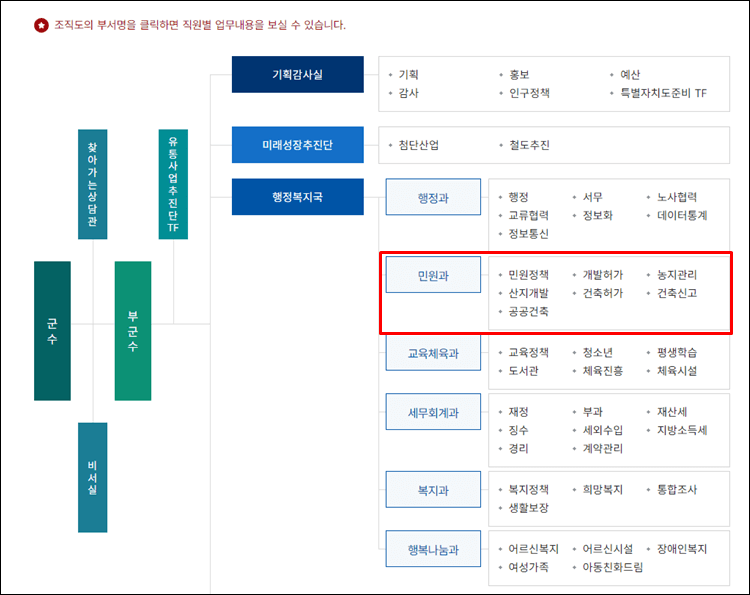The image size is (750, 595).
Task: Click the 데이터통계 team item
Action: (682, 215)
